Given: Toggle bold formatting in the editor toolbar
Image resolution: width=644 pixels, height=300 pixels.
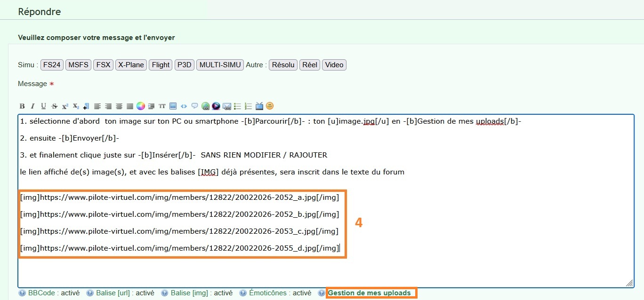Looking at the screenshot, I should coord(22,106).
